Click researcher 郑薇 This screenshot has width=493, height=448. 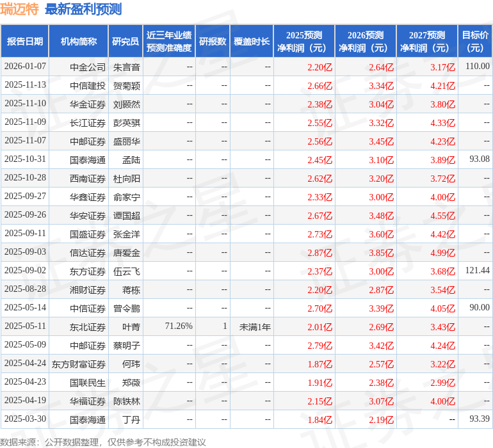(x=131, y=382)
